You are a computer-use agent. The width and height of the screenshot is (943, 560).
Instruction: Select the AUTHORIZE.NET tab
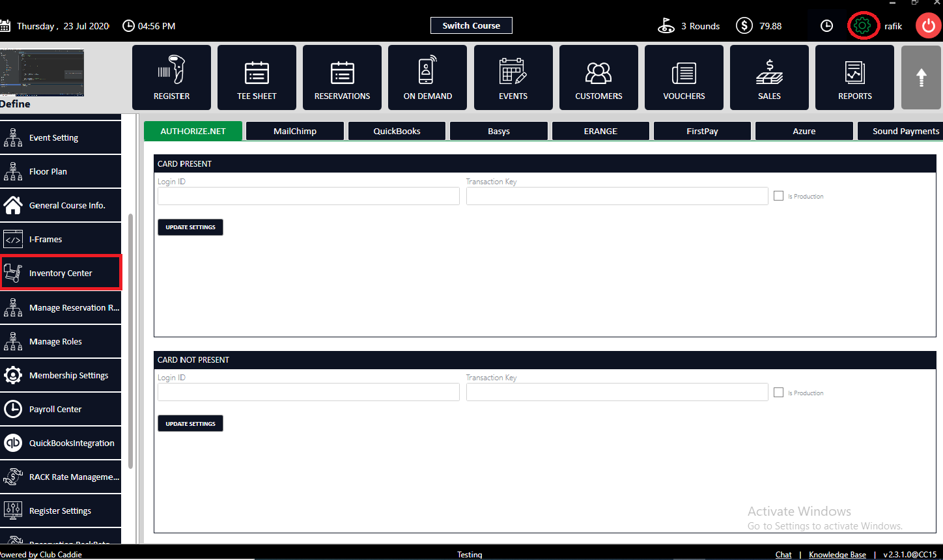click(193, 131)
